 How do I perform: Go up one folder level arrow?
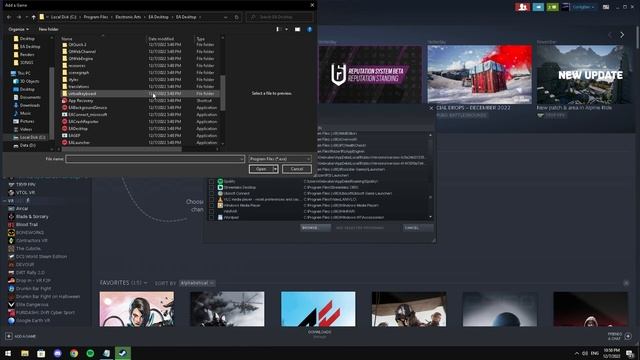[x=33, y=17]
